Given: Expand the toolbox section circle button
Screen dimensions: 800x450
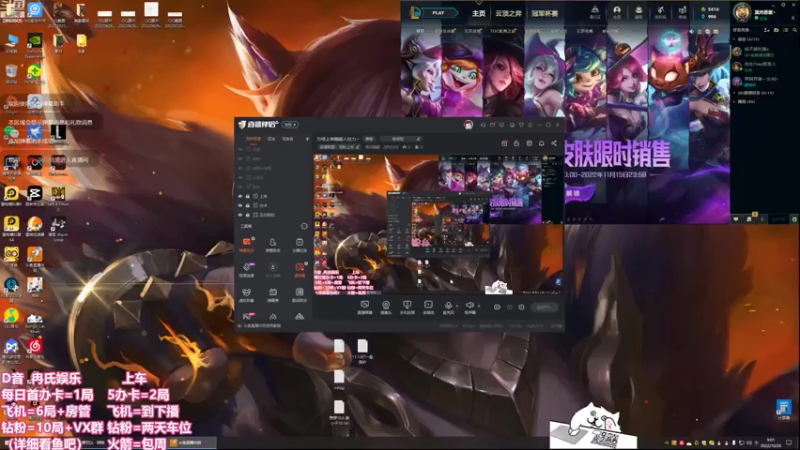Looking at the screenshot, I should 304,226.
